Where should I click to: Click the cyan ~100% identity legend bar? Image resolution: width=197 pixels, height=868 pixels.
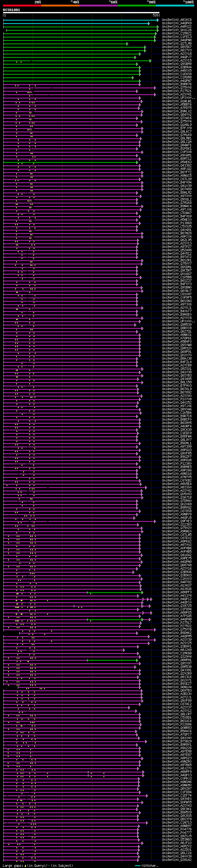pyautogui.click(x=175, y=6)
